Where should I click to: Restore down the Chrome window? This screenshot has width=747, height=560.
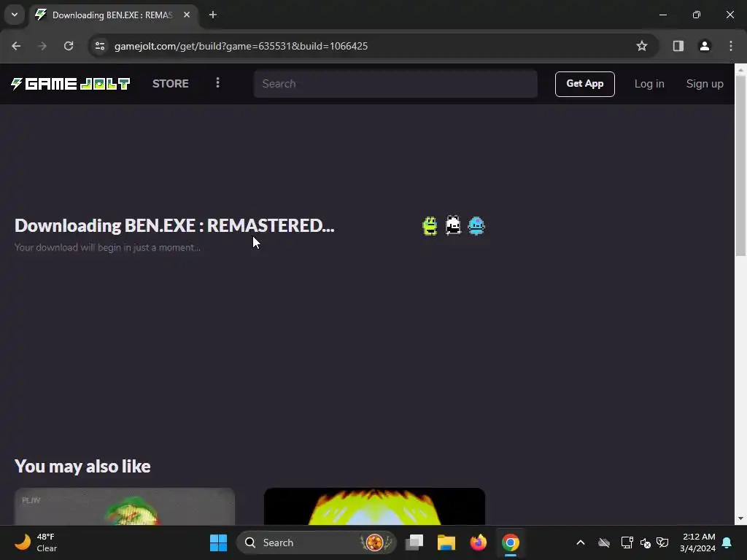click(x=697, y=15)
